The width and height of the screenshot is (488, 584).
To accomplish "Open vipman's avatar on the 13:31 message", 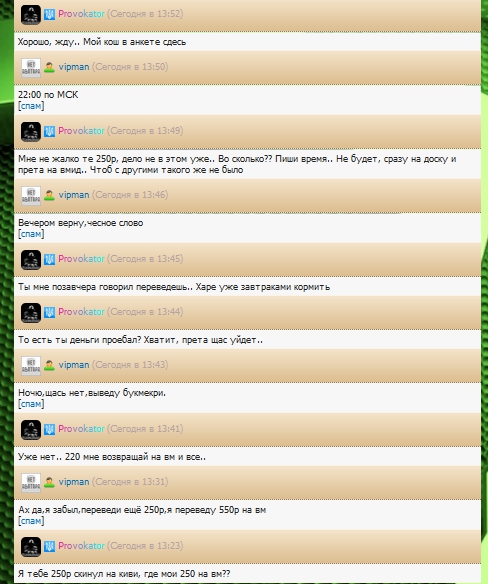I will (31, 483).
